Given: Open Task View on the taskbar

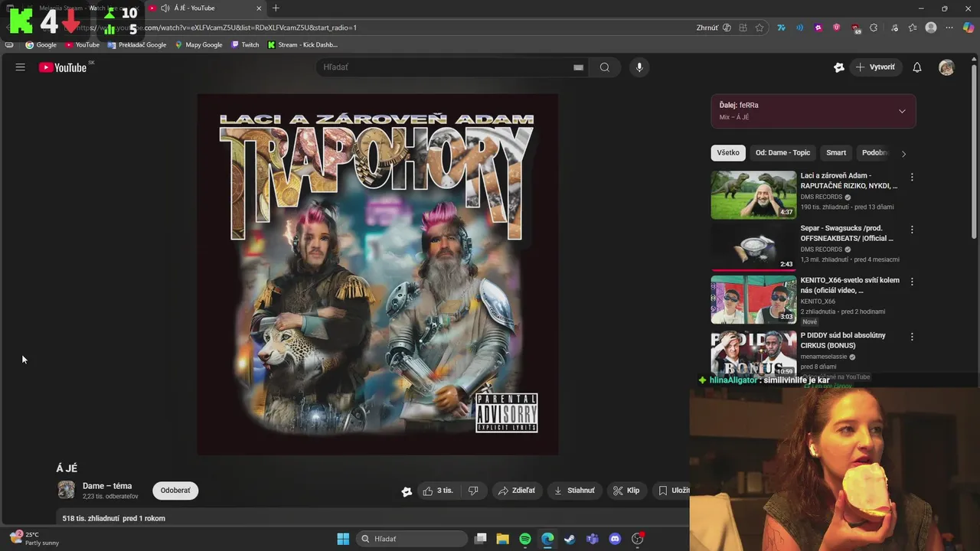Looking at the screenshot, I should tap(480, 539).
